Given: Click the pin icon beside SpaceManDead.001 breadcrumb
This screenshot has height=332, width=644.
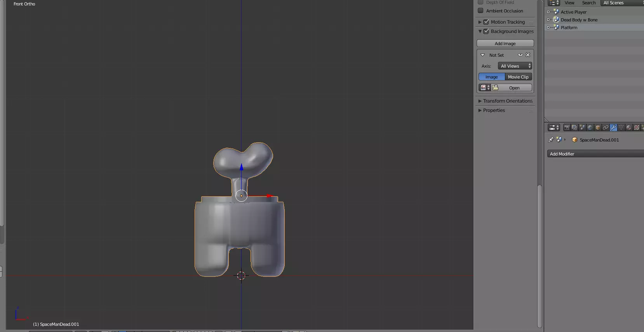Looking at the screenshot, I should (x=551, y=140).
